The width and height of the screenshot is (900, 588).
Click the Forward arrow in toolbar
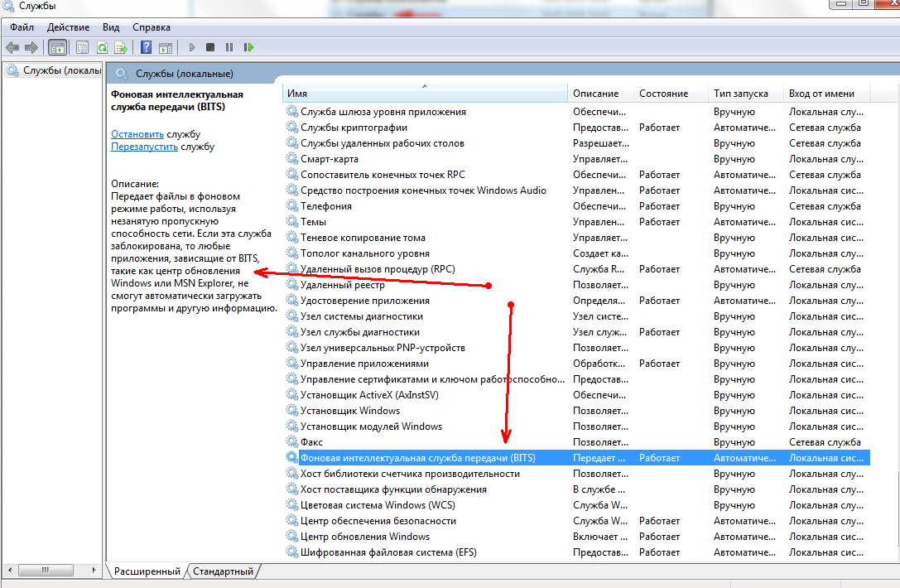click(x=31, y=48)
